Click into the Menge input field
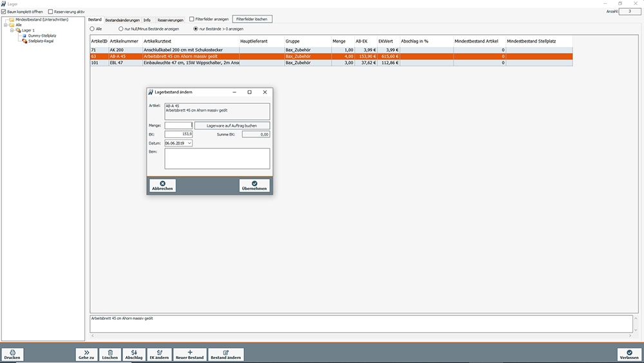The width and height of the screenshot is (644, 363). point(178,126)
